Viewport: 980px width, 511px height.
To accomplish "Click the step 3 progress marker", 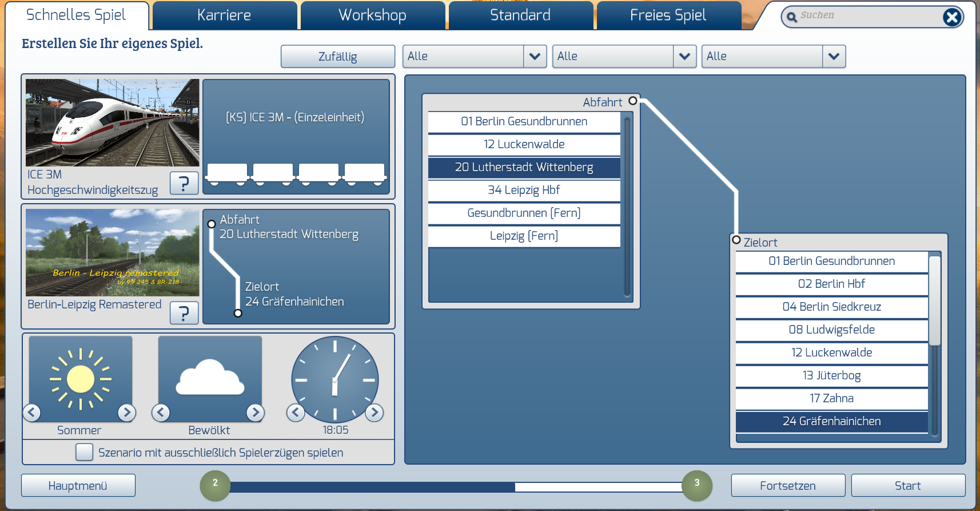I will [697, 485].
